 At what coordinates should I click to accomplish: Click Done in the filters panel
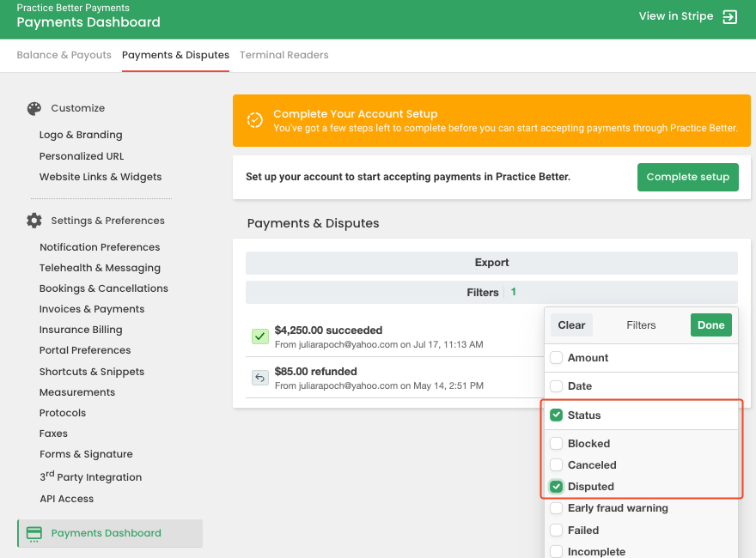[x=710, y=325]
